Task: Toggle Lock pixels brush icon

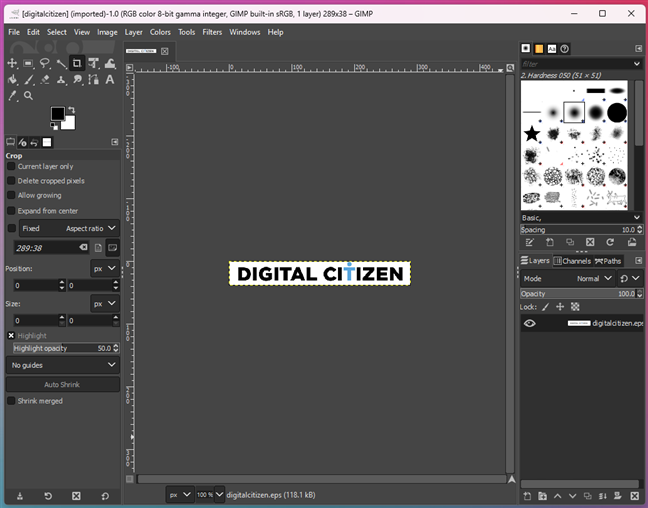Action: click(x=546, y=307)
